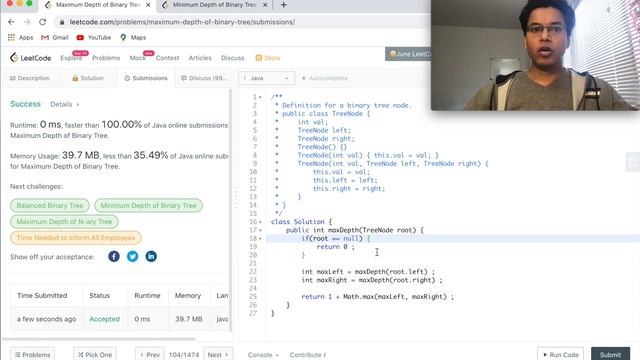Share acceptance on Facebook
Viewport: 640px width, 360px height.
point(114,256)
